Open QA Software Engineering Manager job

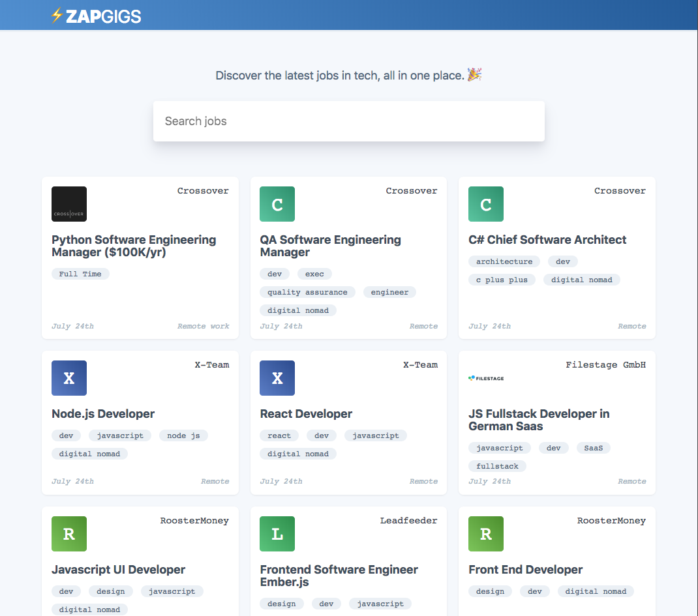tap(330, 246)
